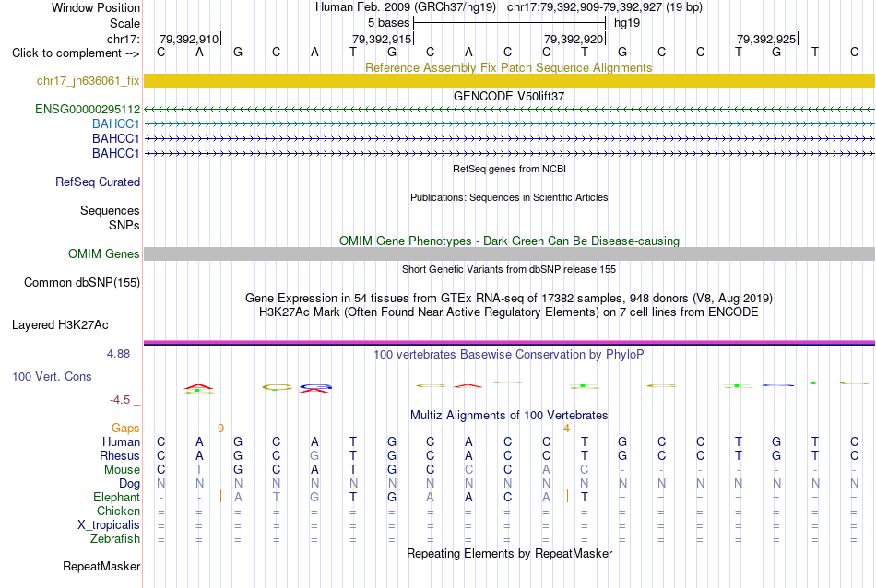
Task: Click the -4.5 PhyloP lower scale value
Action: click(x=120, y=400)
